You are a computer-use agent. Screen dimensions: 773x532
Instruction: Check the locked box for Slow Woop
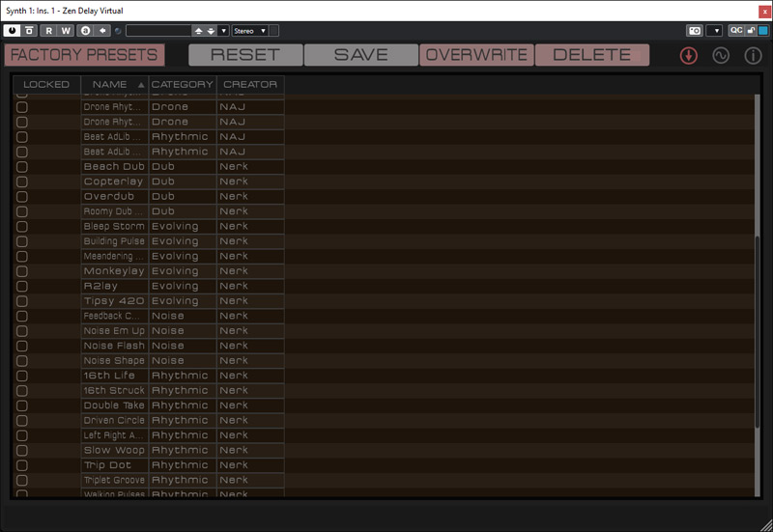click(x=22, y=450)
